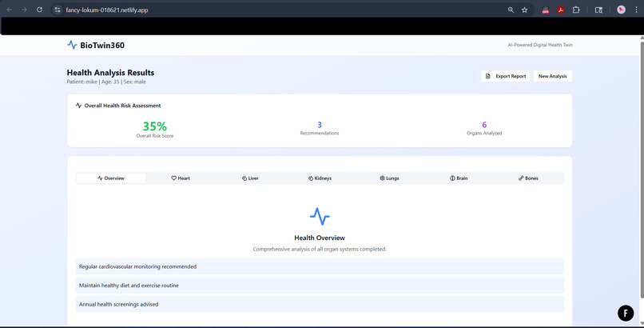Click the browser forward arrow
This screenshot has height=328, width=644.
point(24,10)
